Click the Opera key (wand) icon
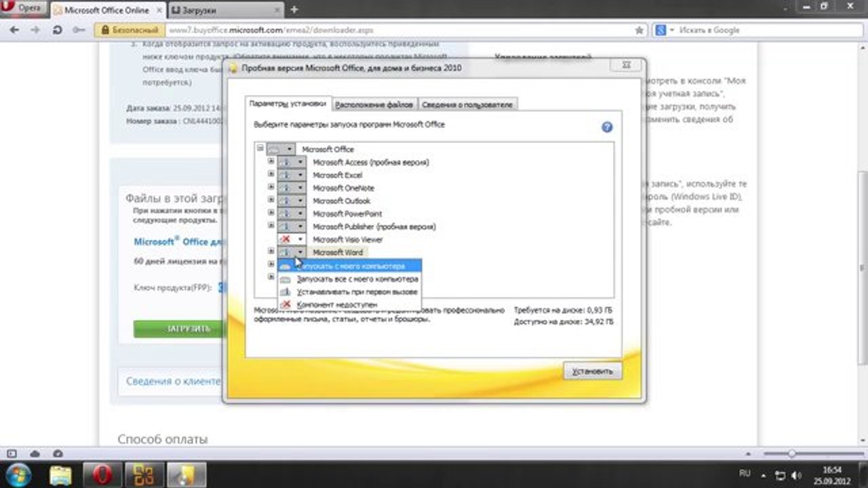This screenshot has height=488, width=868. tap(80, 30)
